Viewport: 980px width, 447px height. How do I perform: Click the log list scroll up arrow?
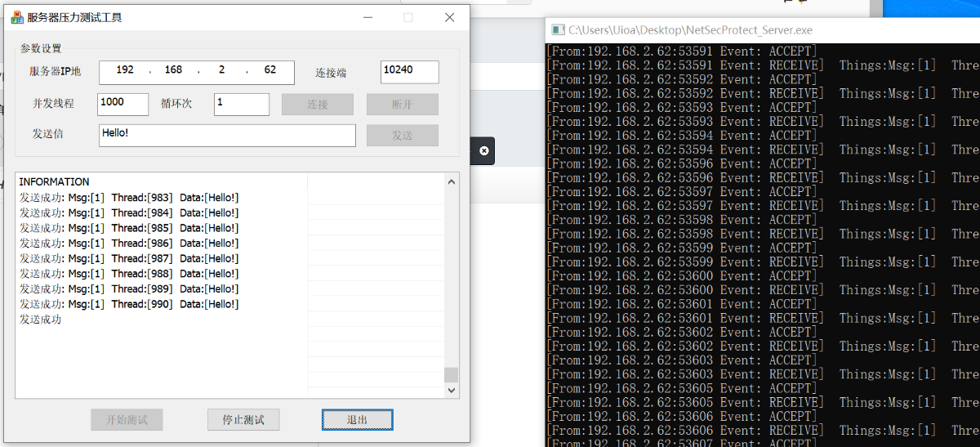(452, 182)
